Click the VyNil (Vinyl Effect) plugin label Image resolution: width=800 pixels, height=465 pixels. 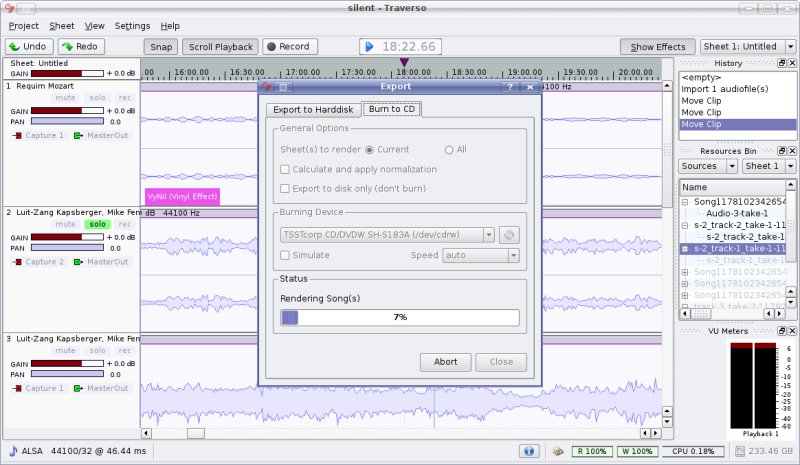pyautogui.click(x=182, y=197)
